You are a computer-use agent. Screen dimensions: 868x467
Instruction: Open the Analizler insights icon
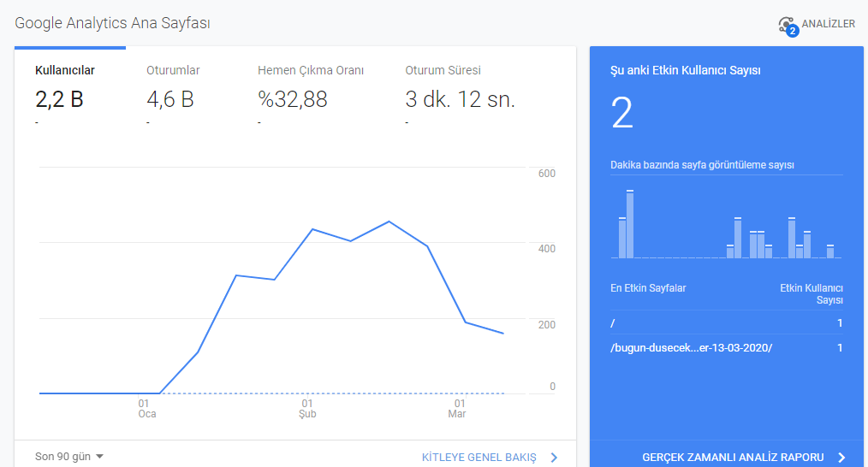pos(788,26)
